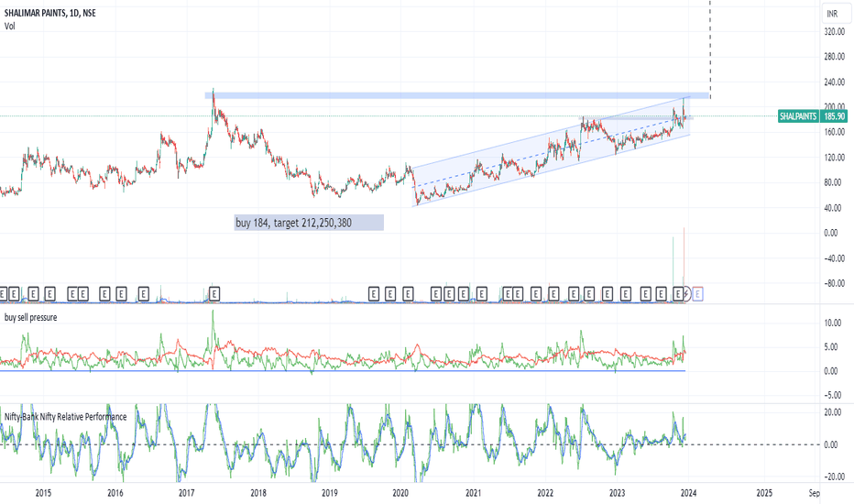This screenshot has width=854, height=504.
Task: Click the 160.00 price axis label
Action: [x=835, y=132]
